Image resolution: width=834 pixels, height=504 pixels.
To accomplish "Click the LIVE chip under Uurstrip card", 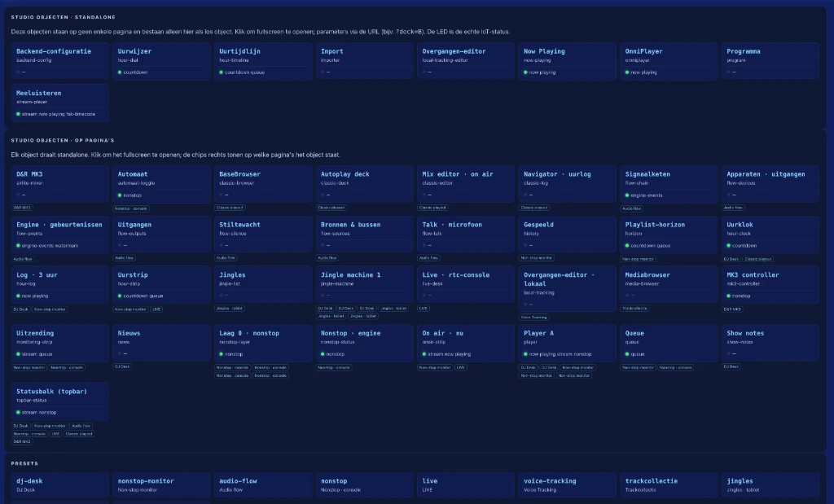I will [x=156, y=309].
